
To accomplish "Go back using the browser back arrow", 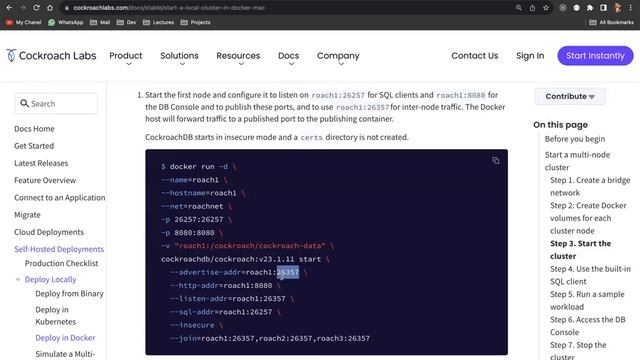I will pyautogui.click(x=9, y=8).
